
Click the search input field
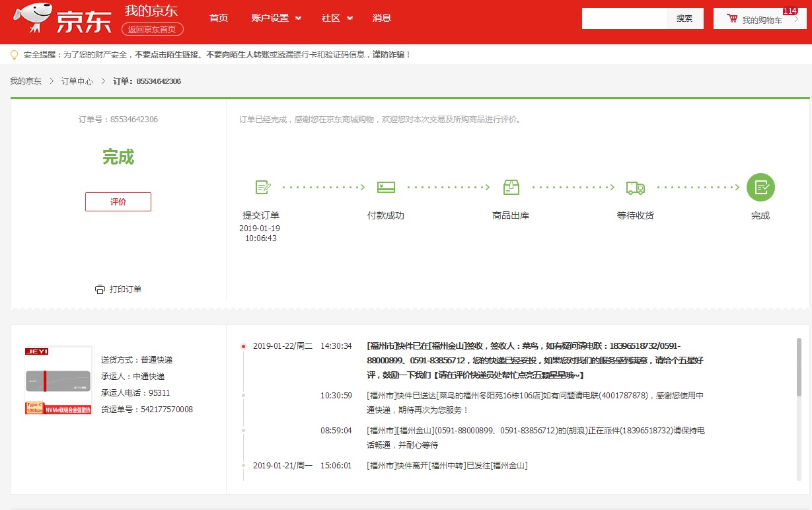point(624,18)
